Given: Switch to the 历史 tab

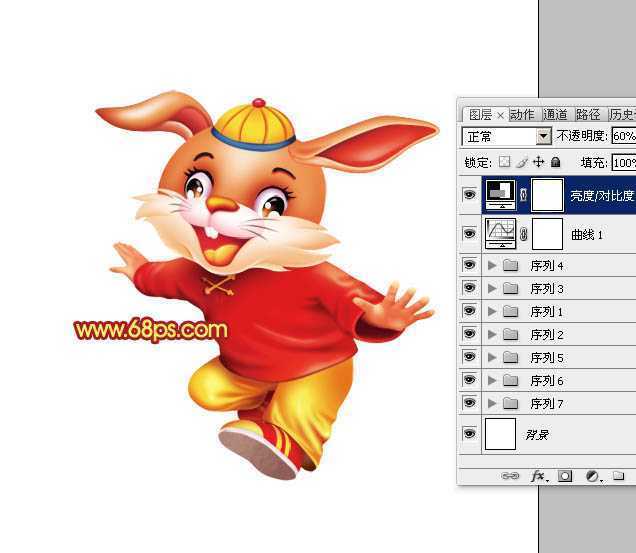Looking at the screenshot, I should coord(622,115).
